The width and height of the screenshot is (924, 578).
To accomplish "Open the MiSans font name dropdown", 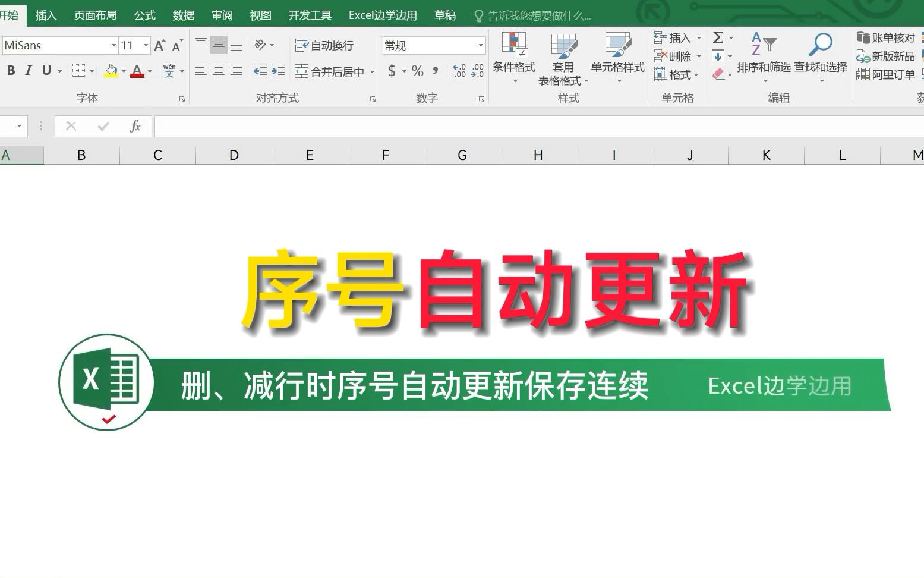I will point(113,45).
